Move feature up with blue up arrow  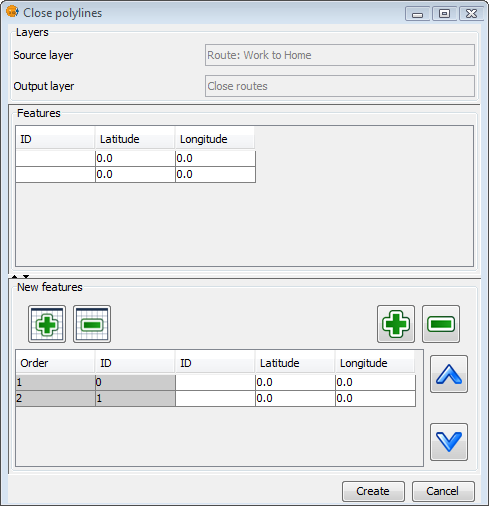449,374
